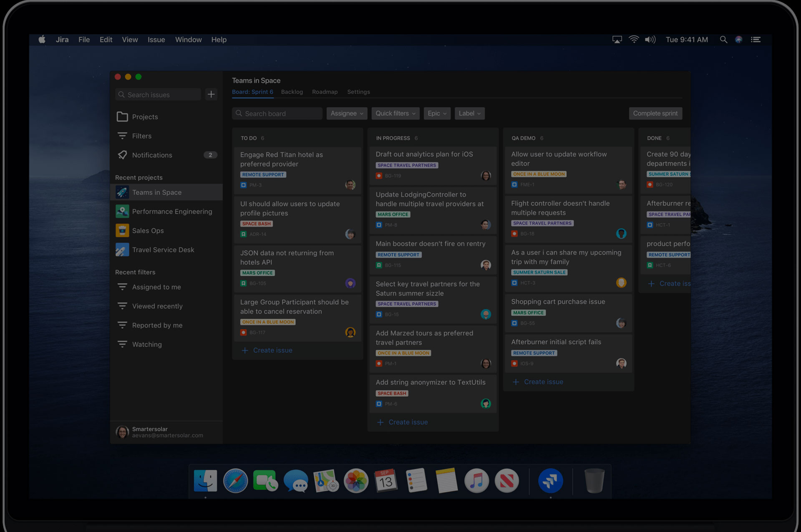Click the plus icon beside Search issues

211,95
